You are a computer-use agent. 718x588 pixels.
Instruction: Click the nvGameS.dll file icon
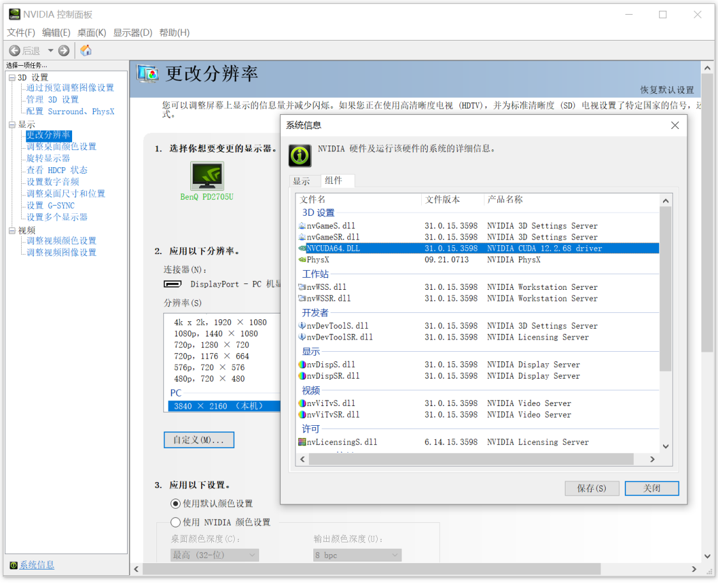coord(303,226)
